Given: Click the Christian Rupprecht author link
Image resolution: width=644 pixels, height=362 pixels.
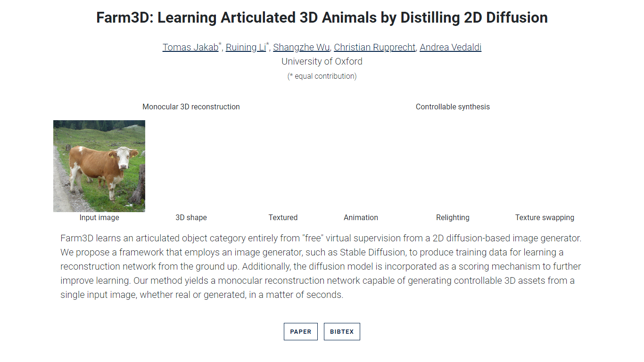Looking at the screenshot, I should point(375,47).
